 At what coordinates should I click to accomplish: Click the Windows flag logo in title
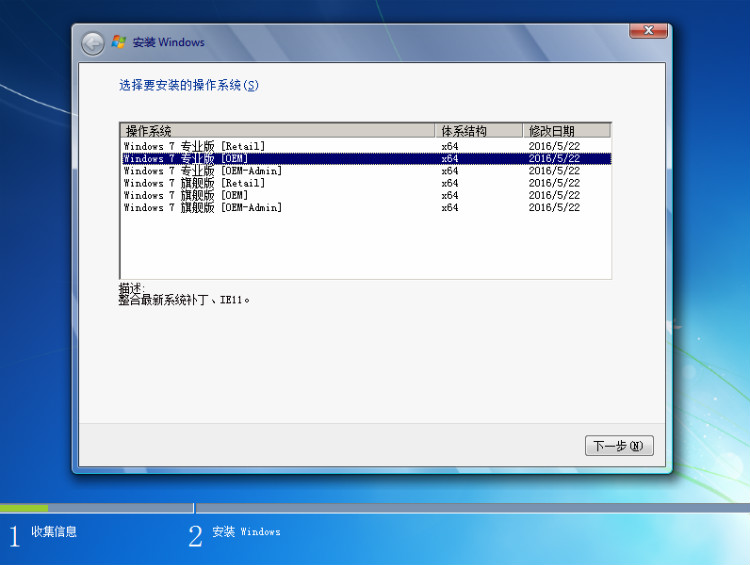tap(119, 42)
